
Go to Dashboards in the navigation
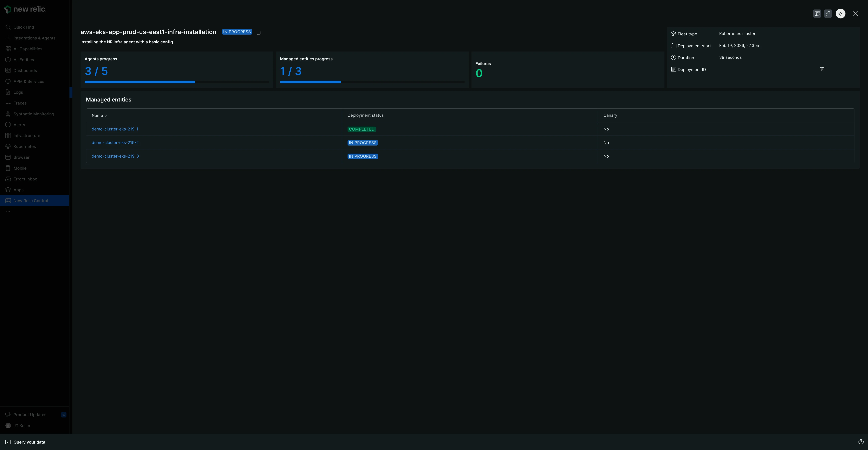(x=25, y=71)
